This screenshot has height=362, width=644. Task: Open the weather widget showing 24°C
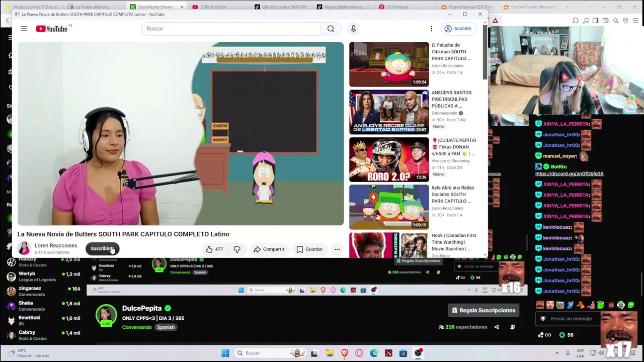tap(29, 353)
